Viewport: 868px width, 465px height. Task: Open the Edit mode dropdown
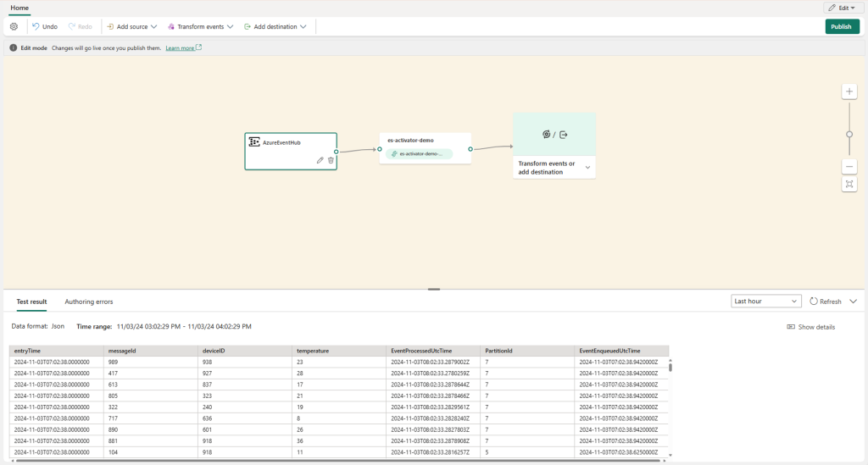click(x=843, y=8)
